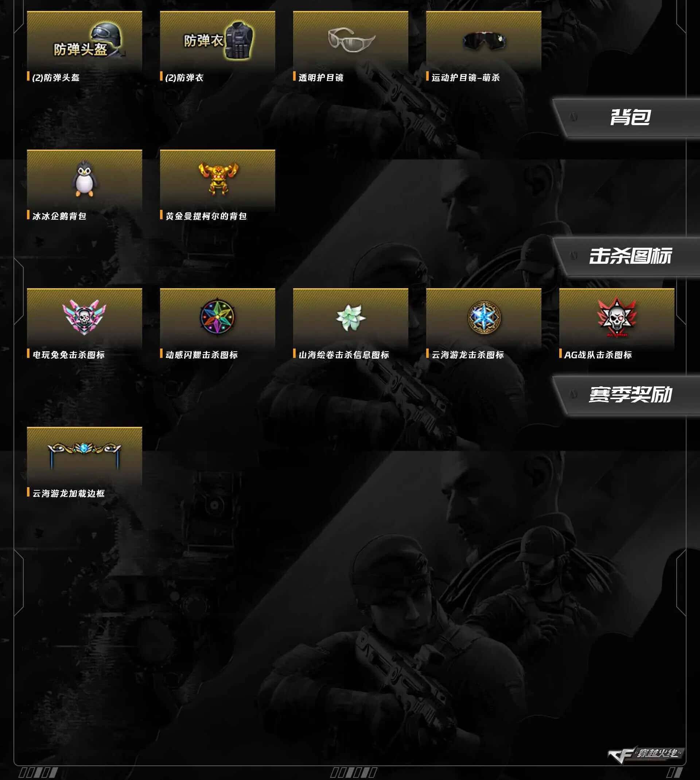Viewport: 700px width, 780px height.
Task: Select the red skull AG战队 kill icon
Action: point(617,318)
